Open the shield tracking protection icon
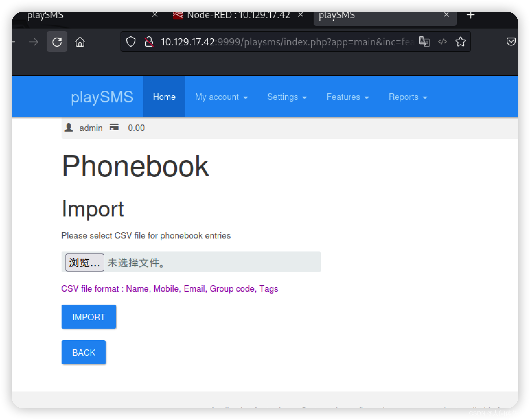The height and width of the screenshot is (420, 530). pyautogui.click(x=131, y=42)
